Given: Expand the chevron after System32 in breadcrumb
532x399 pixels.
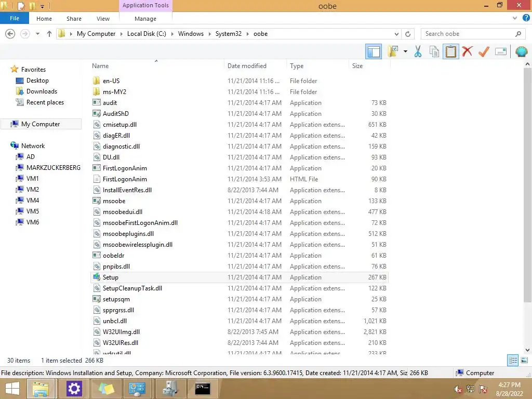Looking at the screenshot, I should click(248, 34).
